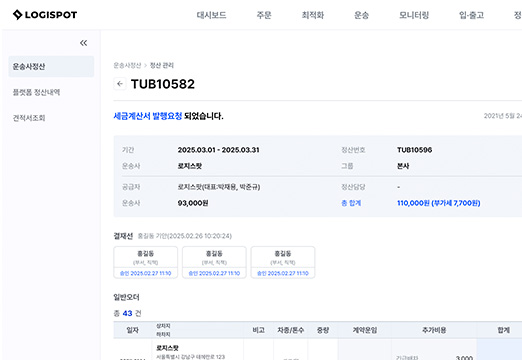The width and height of the screenshot is (522, 360).
Task: Click the 3,000 extra cost value
Action: point(464,357)
